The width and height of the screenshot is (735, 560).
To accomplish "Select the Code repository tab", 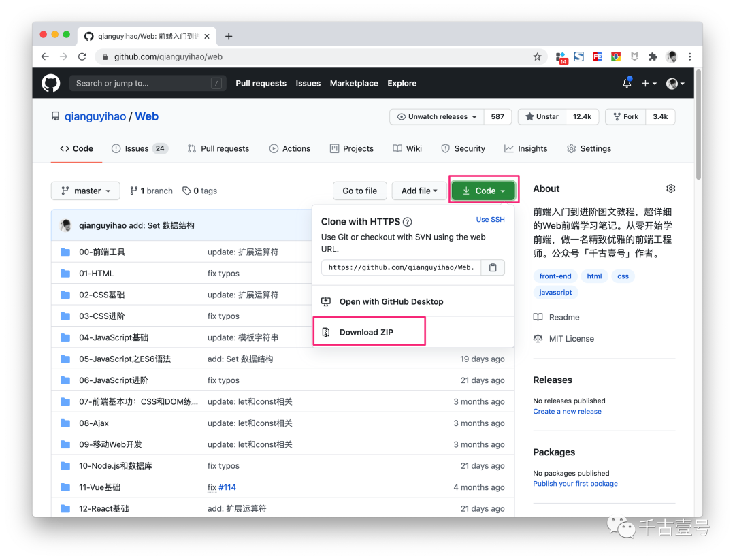I will click(x=76, y=148).
